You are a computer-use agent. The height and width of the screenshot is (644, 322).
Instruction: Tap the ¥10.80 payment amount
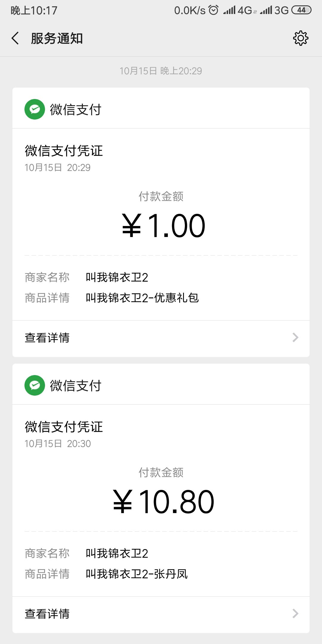click(163, 502)
